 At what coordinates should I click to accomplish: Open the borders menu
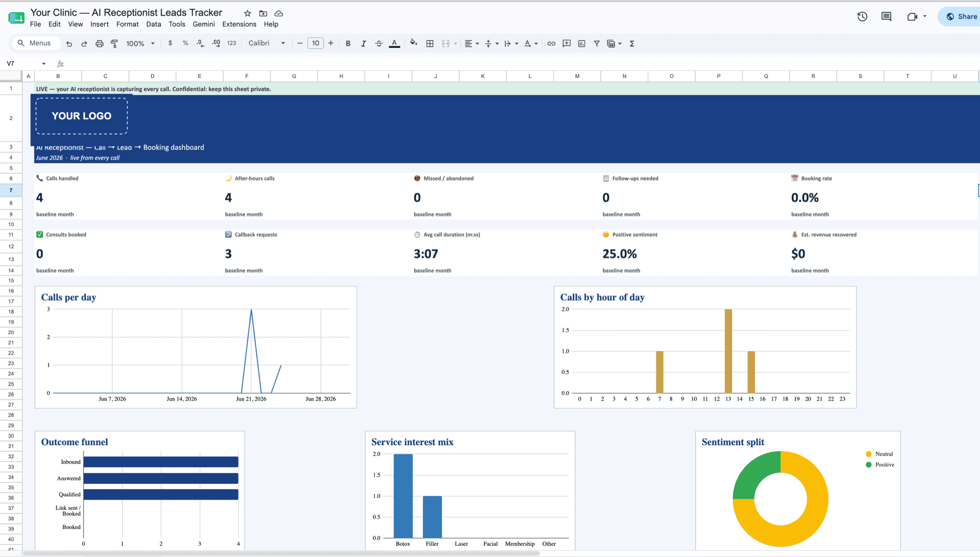tap(430, 44)
